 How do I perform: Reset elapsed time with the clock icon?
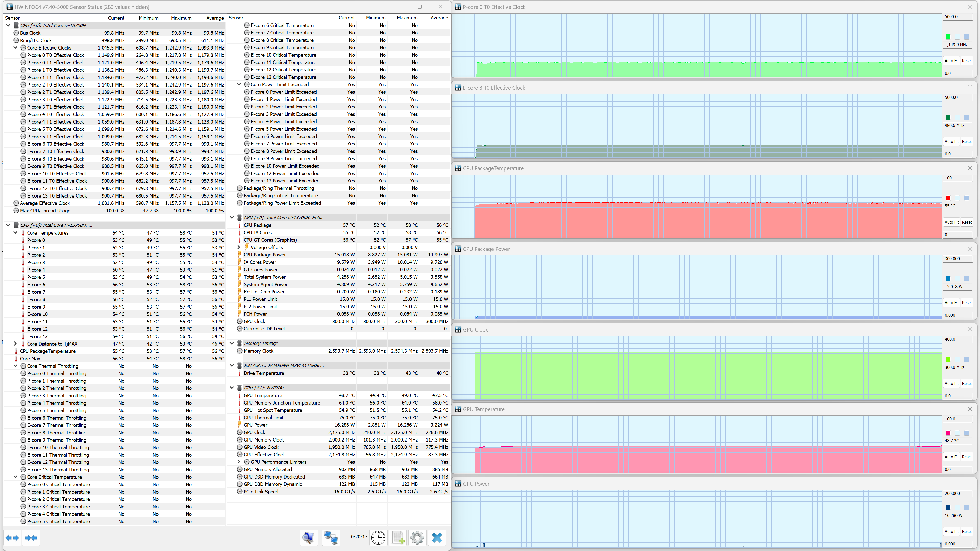point(378,537)
